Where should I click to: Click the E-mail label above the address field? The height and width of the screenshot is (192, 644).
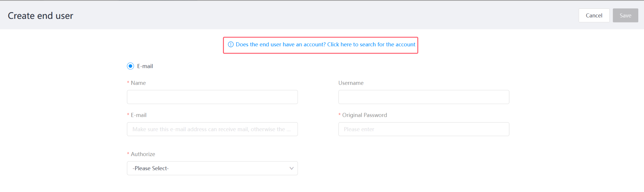[138, 115]
